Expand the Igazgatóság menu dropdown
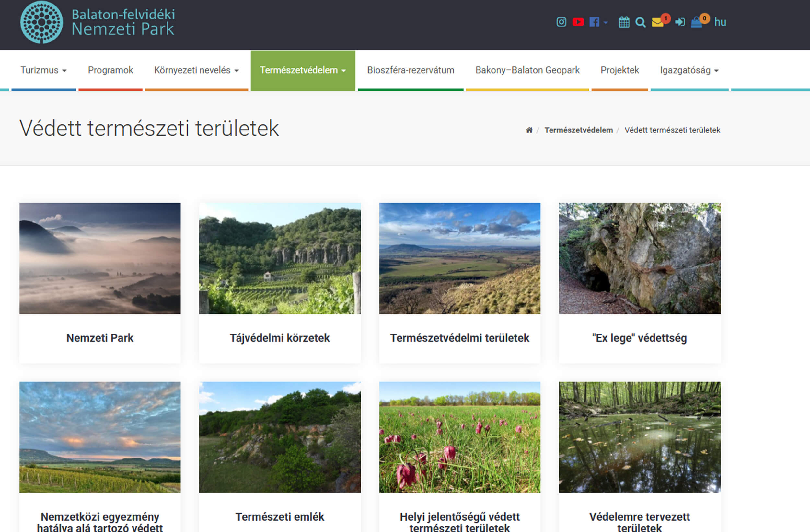Image resolution: width=810 pixels, height=532 pixels. point(689,70)
